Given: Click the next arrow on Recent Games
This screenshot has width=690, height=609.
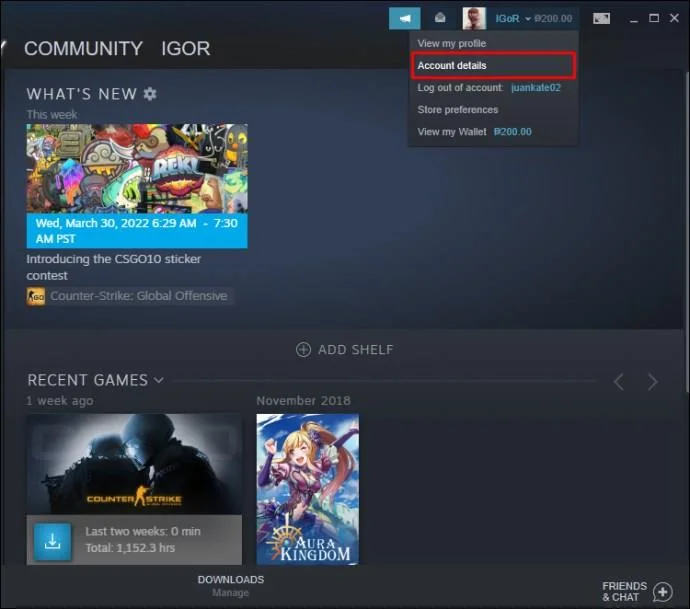Looking at the screenshot, I should click(x=652, y=382).
